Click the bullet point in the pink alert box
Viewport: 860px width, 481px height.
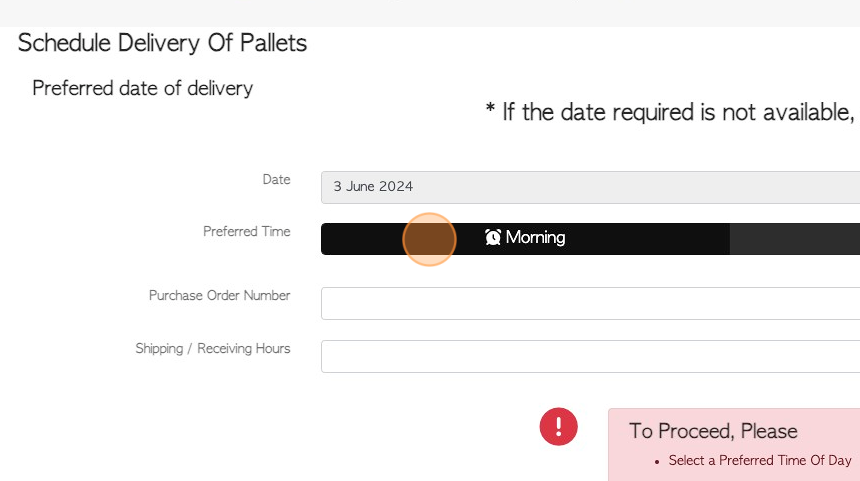point(657,462)
